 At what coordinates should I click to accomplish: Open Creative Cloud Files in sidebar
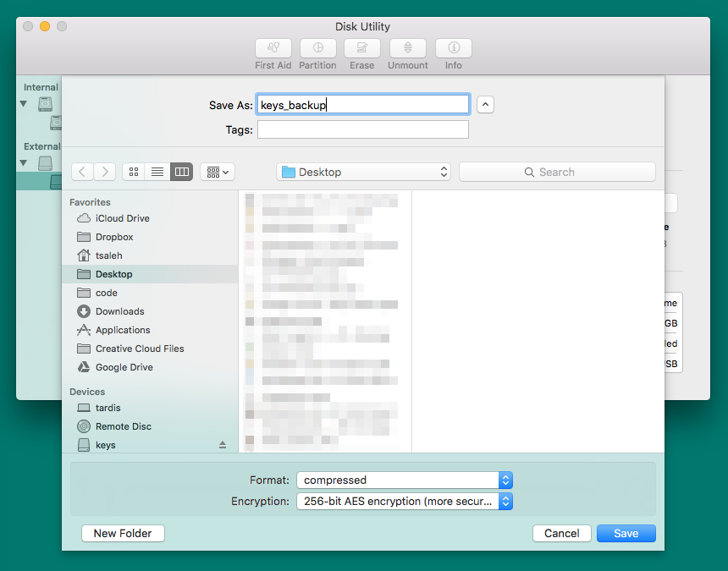(150, 349)
